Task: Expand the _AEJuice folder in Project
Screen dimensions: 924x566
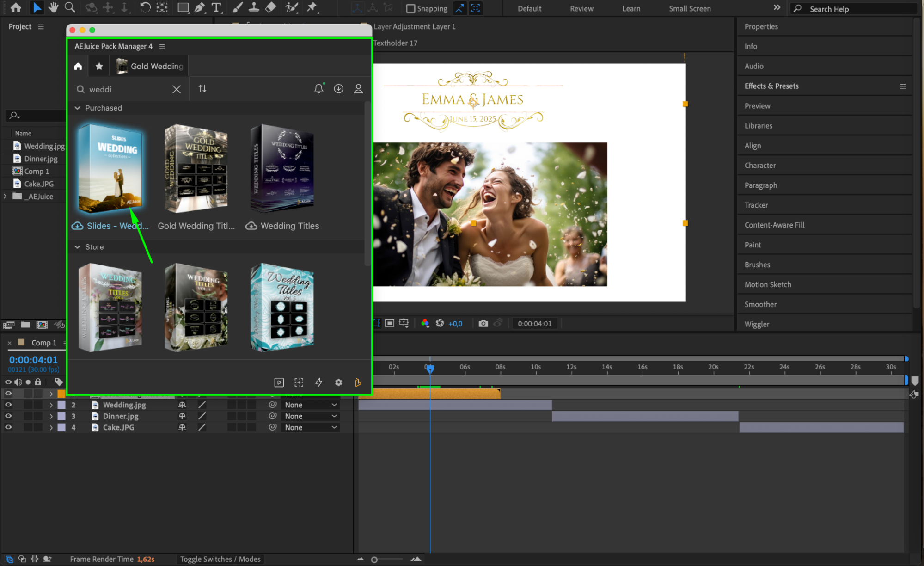Action: pos(5,196)
